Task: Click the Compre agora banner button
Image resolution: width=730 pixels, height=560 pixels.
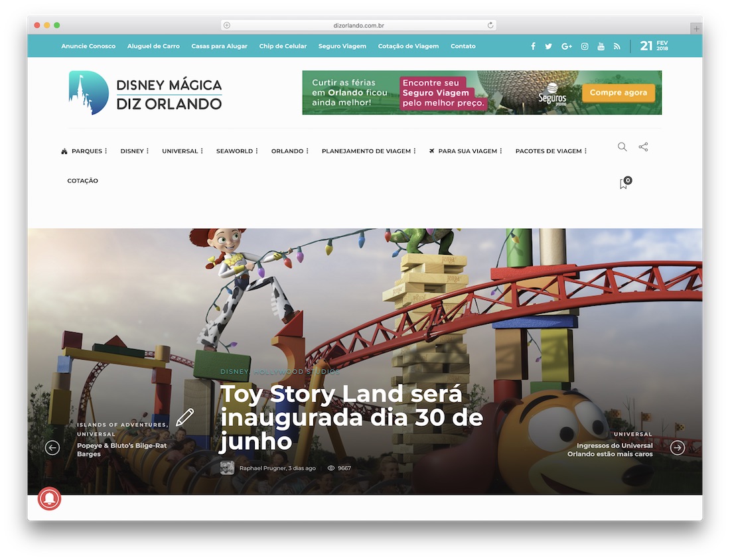Action: tap(619, 93)
